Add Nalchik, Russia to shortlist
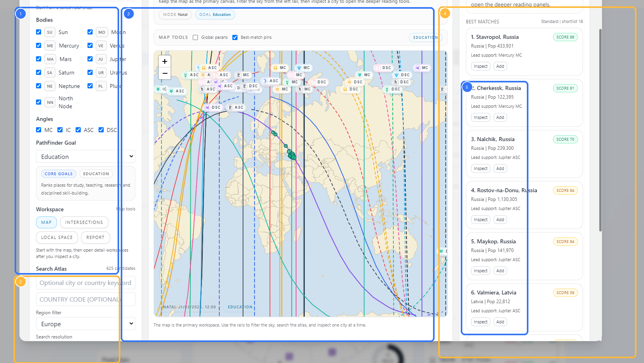The height and width of the screenshot is (363, 644). coord(500,168)
